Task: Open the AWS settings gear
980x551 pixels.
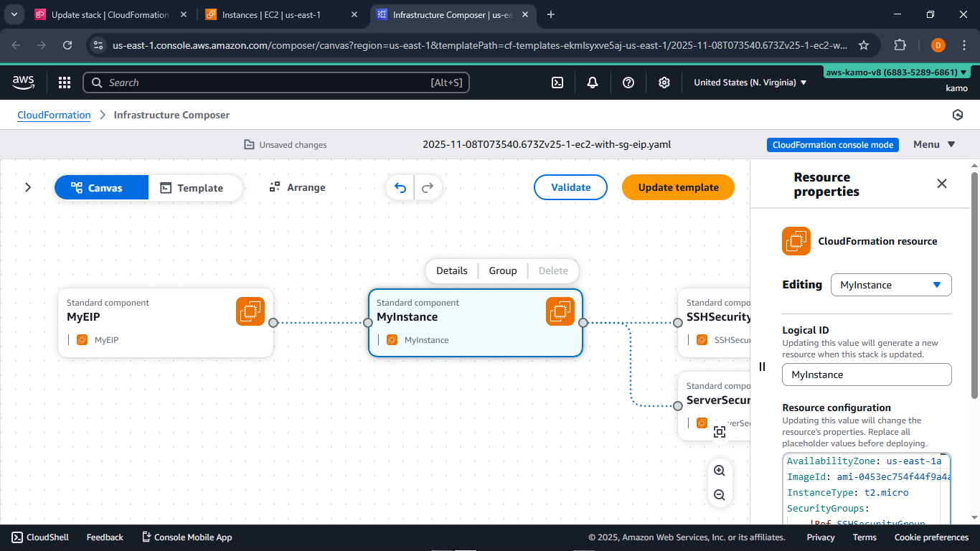Action: click(x=664, y=83)
